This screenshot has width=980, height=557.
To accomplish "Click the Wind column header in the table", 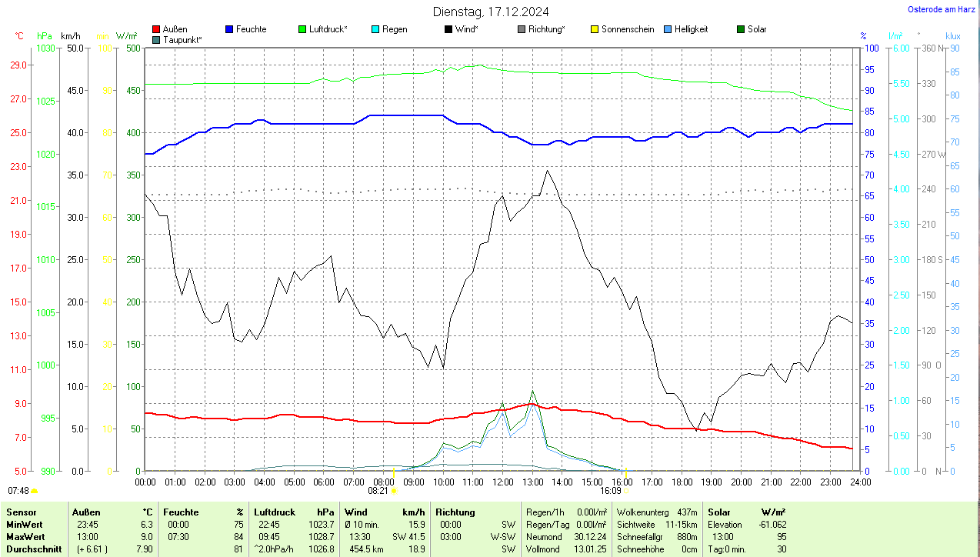I will 355,512.
